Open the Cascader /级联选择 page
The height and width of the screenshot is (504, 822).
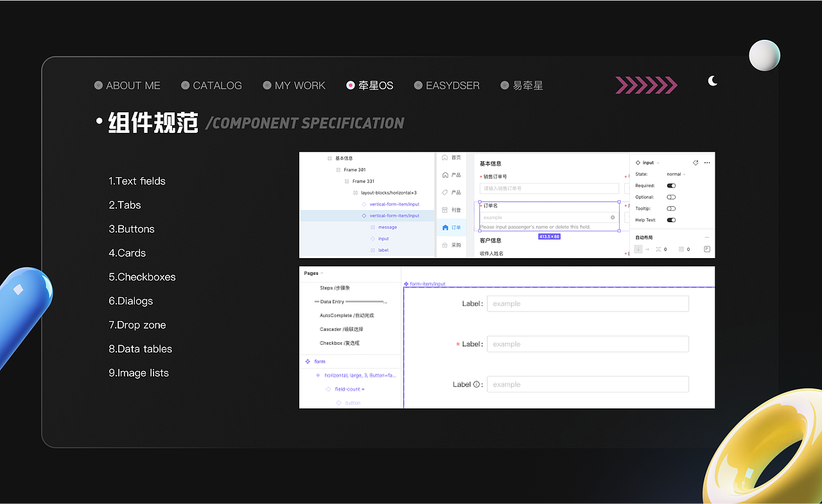point(342,329)
